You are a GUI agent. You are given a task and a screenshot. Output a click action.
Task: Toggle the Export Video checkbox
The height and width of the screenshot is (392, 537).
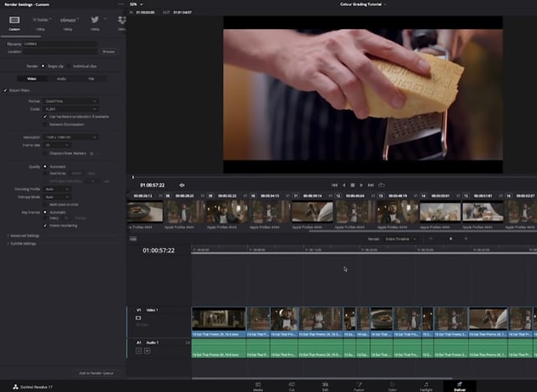click(5, 90)
